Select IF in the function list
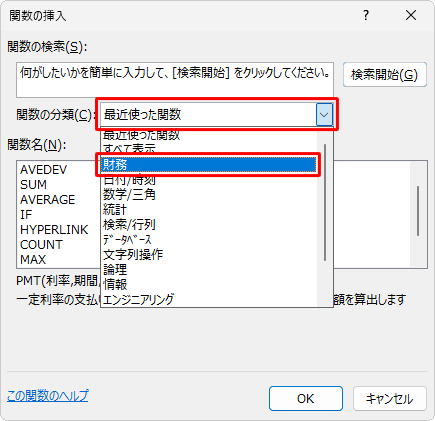Image resolution: width=435 pixels, height=421 pixels. (26, 215)
